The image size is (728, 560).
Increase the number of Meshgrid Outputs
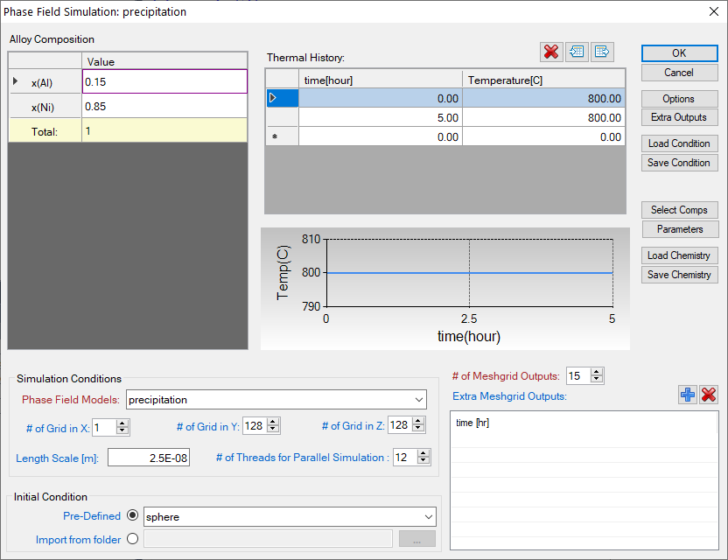[x=597, y=372]
